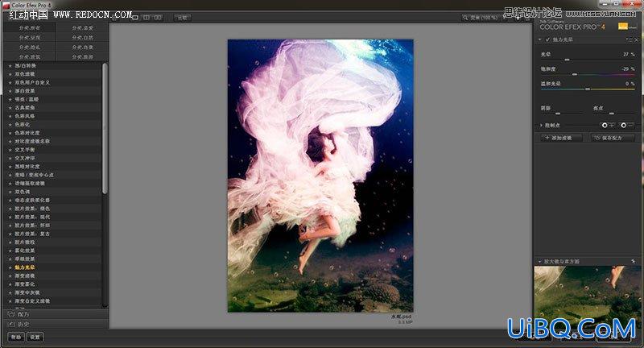Toggle favorite star for 魅力光晕
The width and height of the screenshot is (644, 348).
pos(10,267)
